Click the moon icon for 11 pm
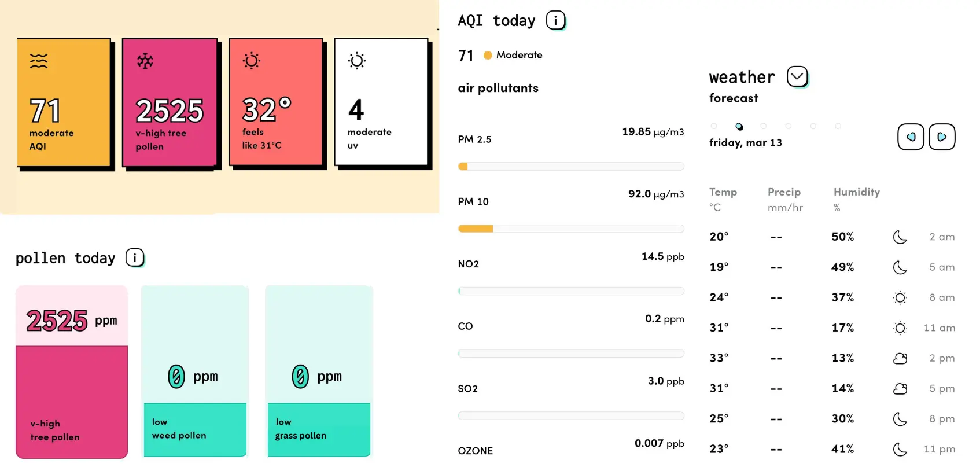 coord(900,449)
